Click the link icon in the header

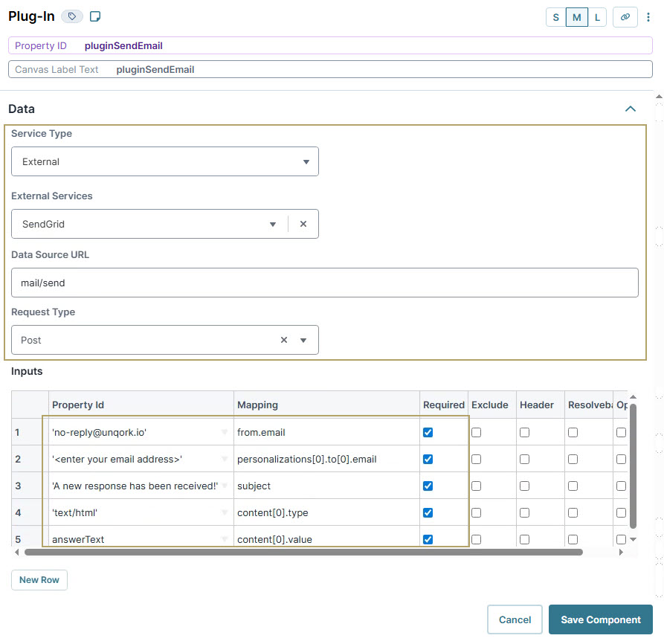coord(625,16)
